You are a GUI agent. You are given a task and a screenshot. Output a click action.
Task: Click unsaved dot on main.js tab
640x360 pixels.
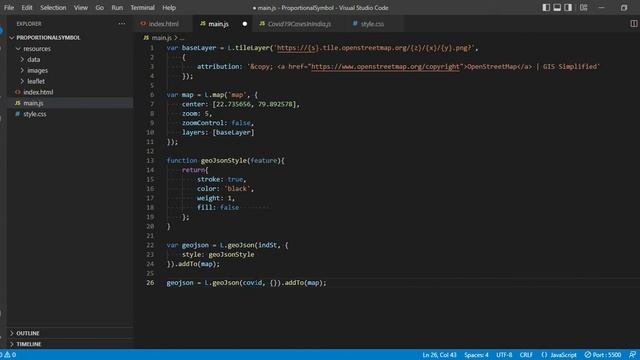(244, 24)
